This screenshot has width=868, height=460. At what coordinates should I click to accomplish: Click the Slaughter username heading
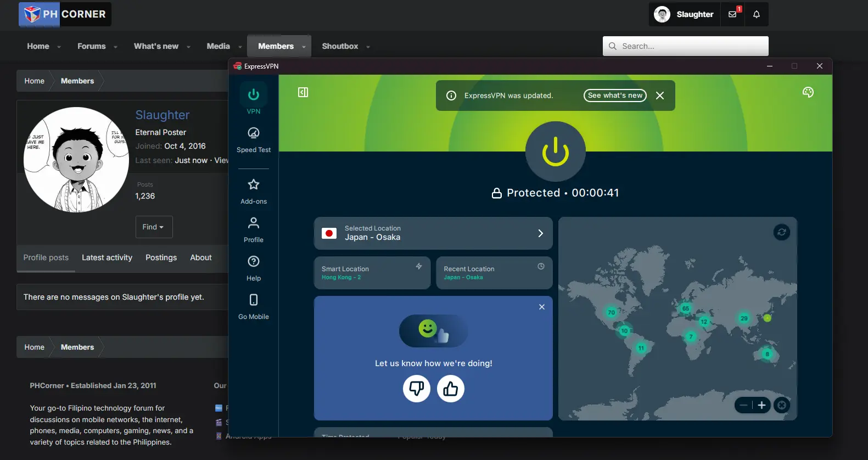[x=163, y=115]
